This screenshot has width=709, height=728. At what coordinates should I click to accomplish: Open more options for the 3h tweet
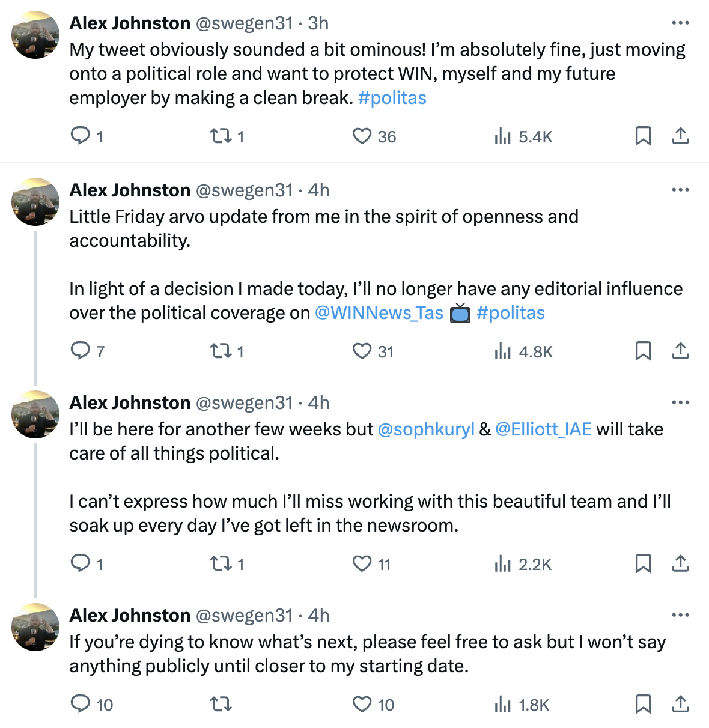click(x=680, y=23)
